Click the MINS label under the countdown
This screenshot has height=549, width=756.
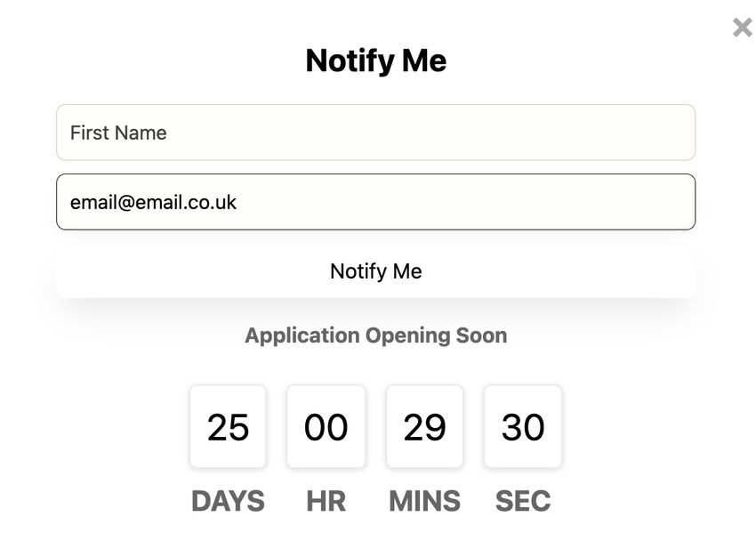click(x=424, y=501)
